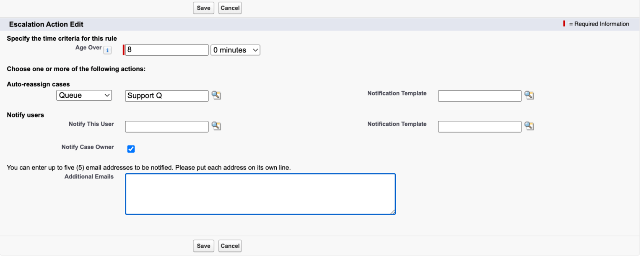Focus the Age Over field containing 8
Screen dimensions: 644x257
pos(166,50)
